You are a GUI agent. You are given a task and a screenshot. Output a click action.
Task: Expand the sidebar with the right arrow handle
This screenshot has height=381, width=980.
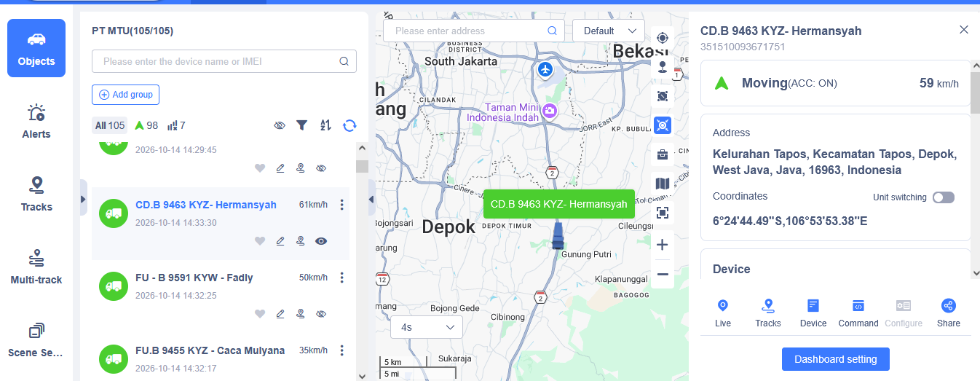(x=83, y=198)
